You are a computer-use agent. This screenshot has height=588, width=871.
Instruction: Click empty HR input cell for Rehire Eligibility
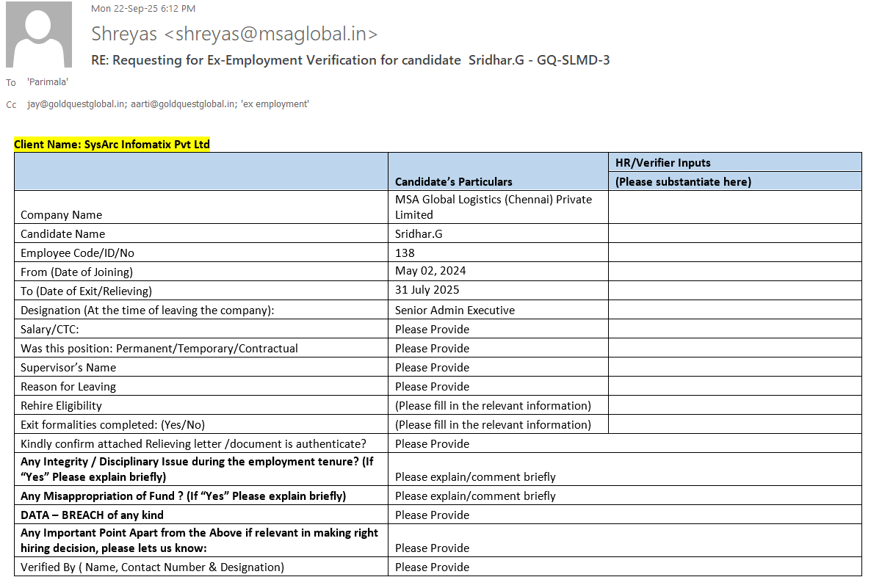735,405
